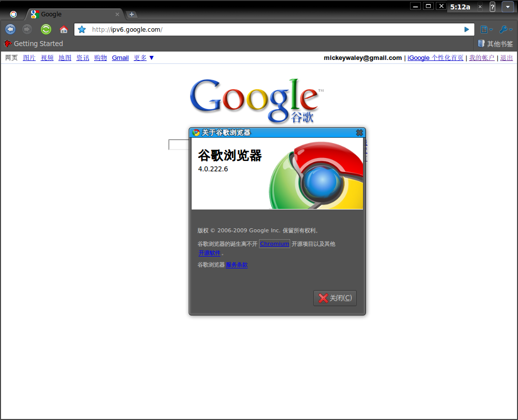
Task: Go back with the blue back arrow
Action: (10, 29)
